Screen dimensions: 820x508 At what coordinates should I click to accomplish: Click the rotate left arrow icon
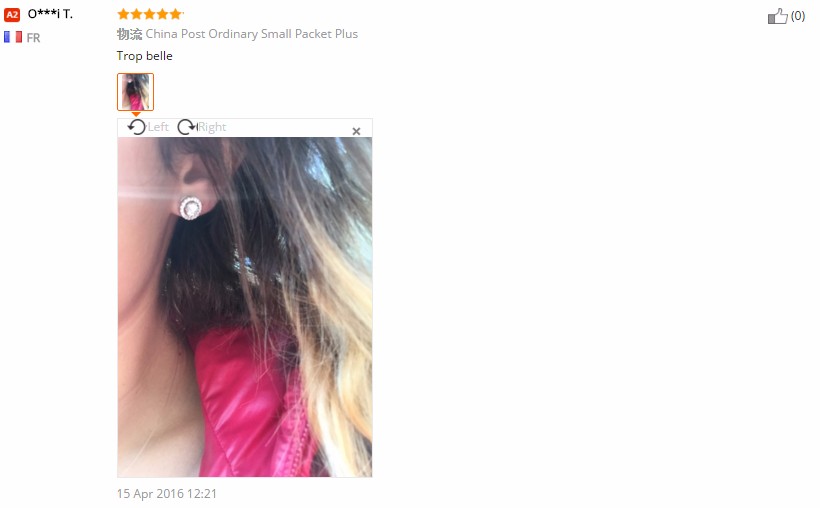(x=136, y=127)
